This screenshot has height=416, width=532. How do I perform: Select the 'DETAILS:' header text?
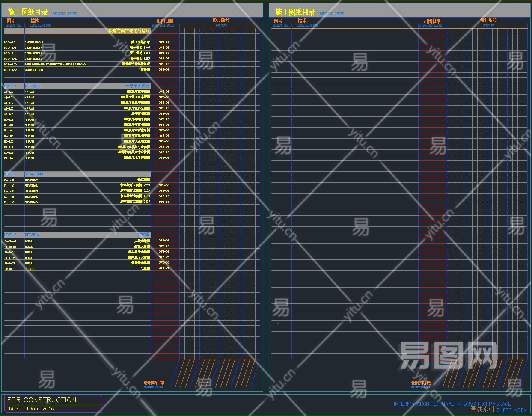[32, 235]
